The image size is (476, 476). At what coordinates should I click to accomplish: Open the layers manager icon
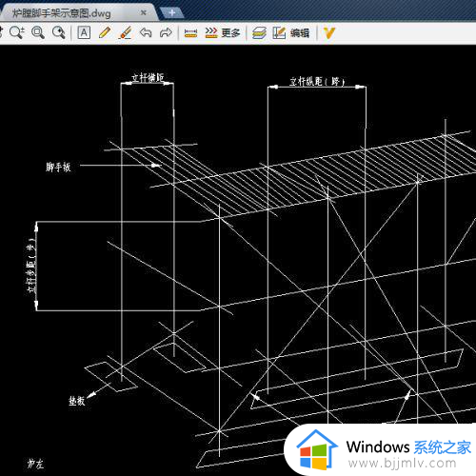pyautogui.click(x=259, y=33)
